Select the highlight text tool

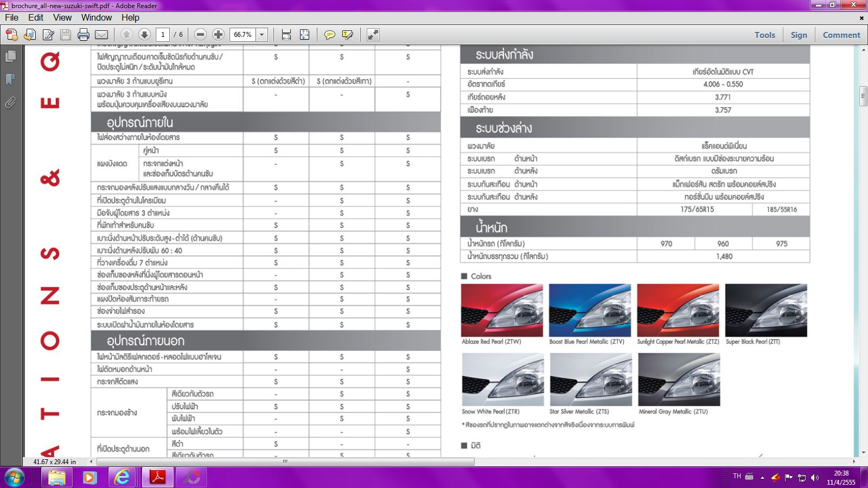coord(348,35)
